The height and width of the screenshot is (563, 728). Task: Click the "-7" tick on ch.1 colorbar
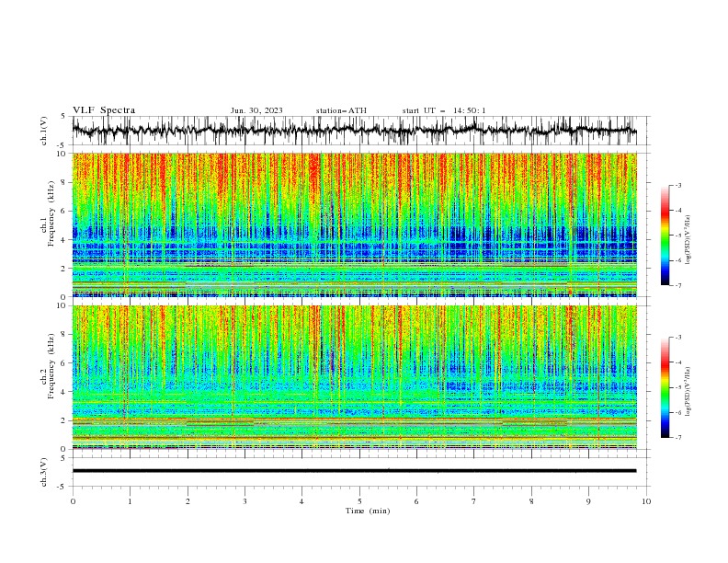[678, 285]
